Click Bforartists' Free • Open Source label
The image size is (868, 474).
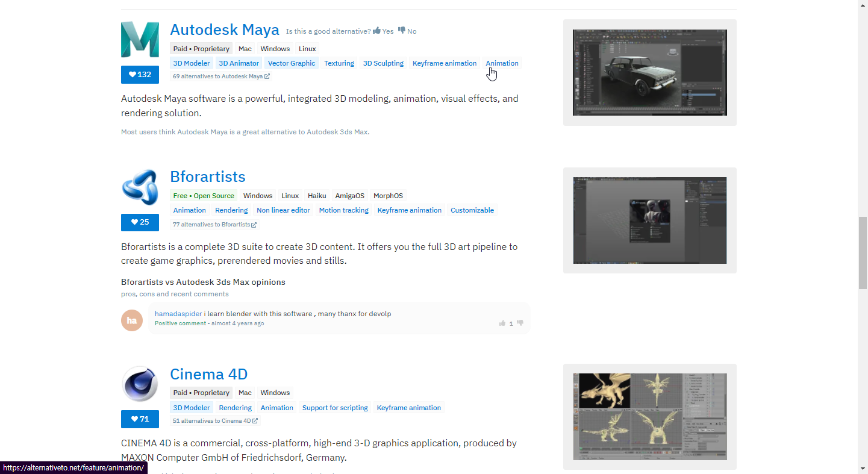(x=204, y=196)
